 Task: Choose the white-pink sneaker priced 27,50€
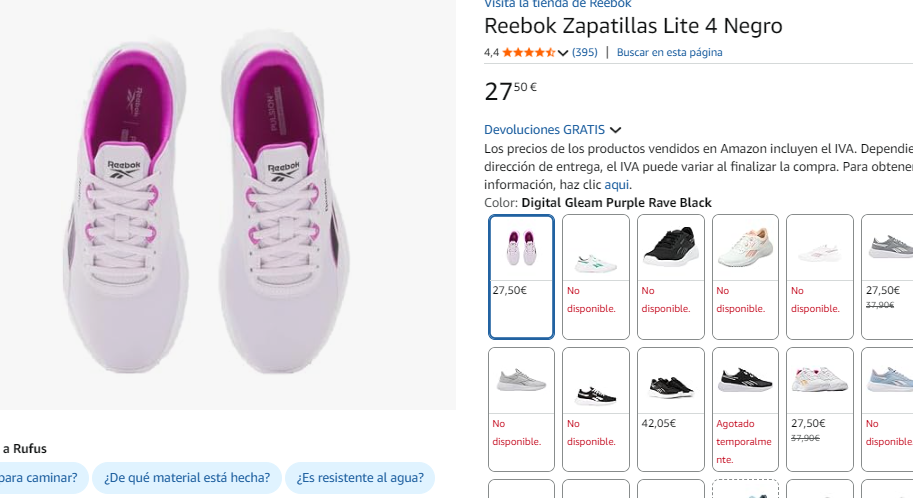coord(819,408)
